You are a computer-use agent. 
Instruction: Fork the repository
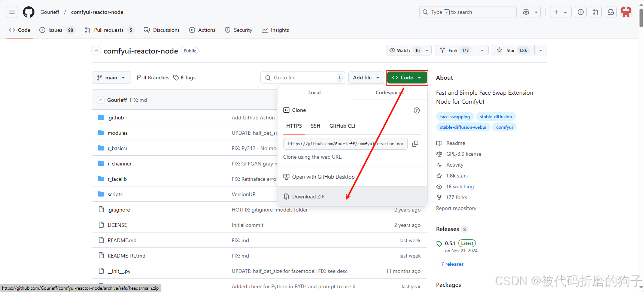point(455,50)
